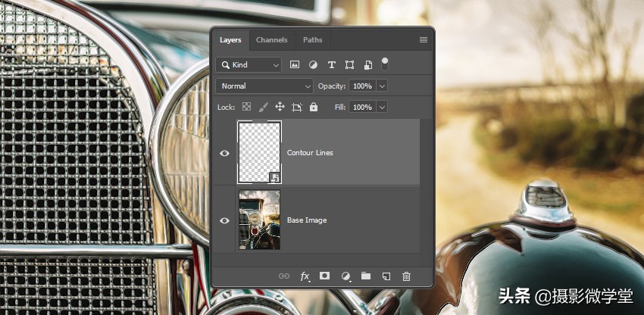Click the Fill 100% field
Image resolution: width=644 pixels, height=315 pixels.
[x=362, y=108]
